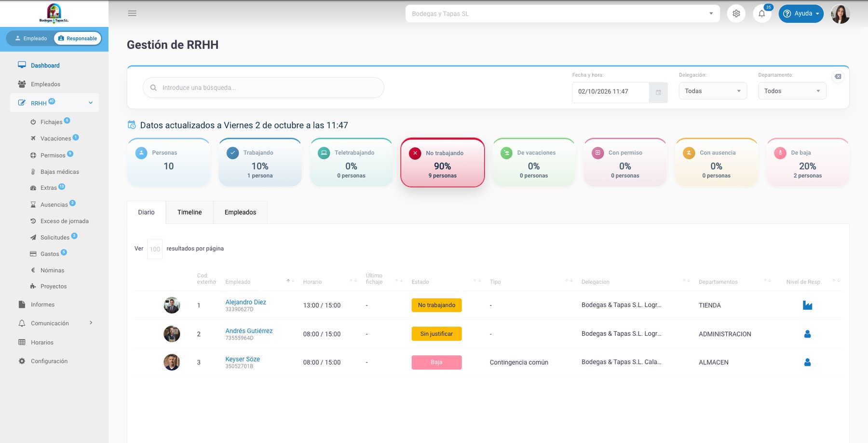The width and height of the screenshot is (868, 443).
Task: Switch to Responsable mode
Action: click(78, 39)
